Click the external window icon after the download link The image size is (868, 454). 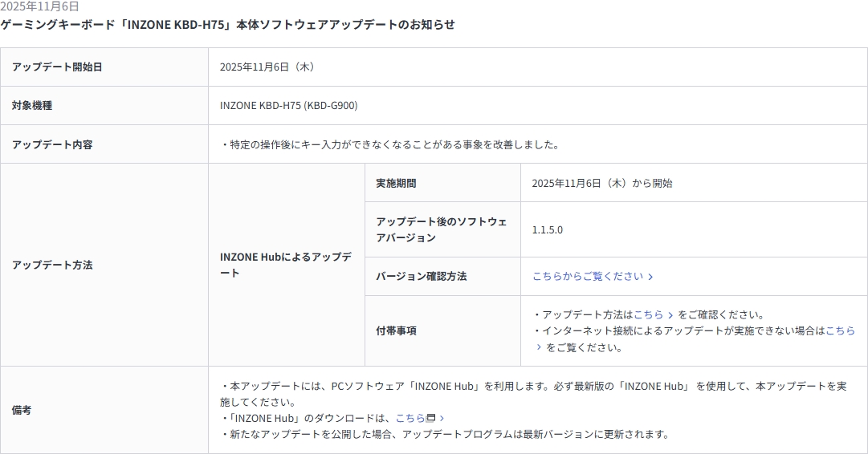pyautogui.click(x=431, y=418)
